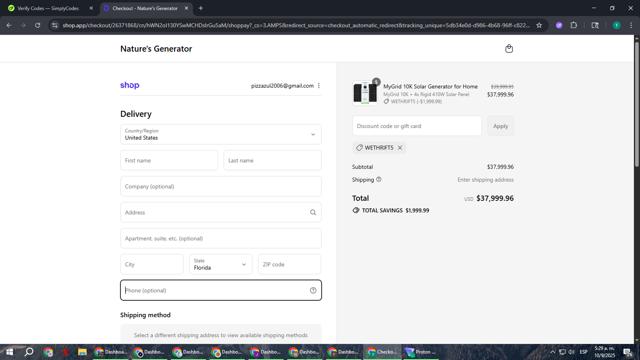Click the WETHRIFTS discount tag

(x=379, y=148)
